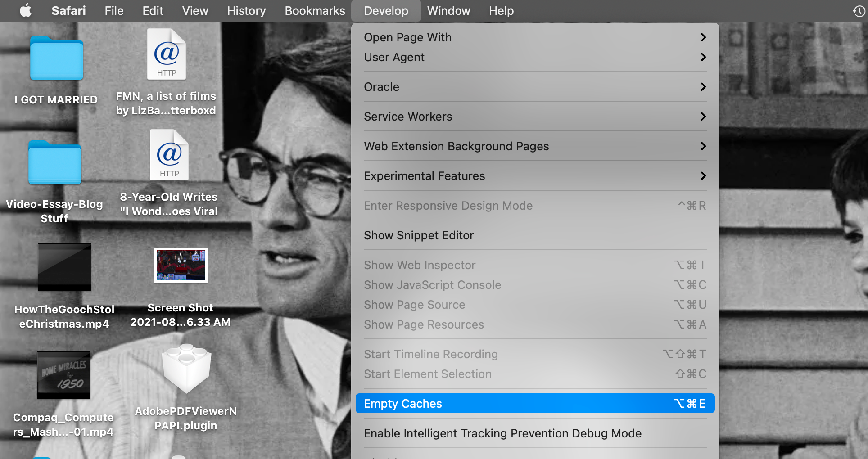Open the Bookmarks menu

click(x=315, y=11)
